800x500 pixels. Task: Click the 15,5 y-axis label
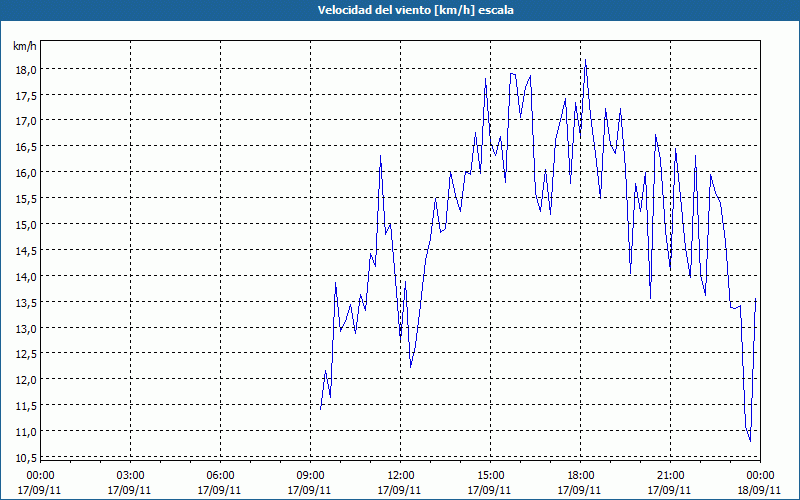tap(26, 199)
